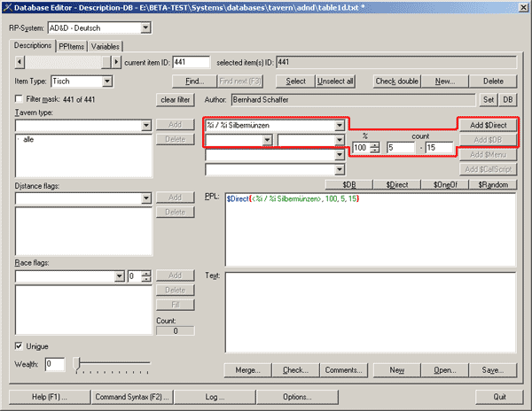This screenshot has width=532, height=411.
Task: Select the 'alle' tavern type entry
Action: tap(29, 140)
